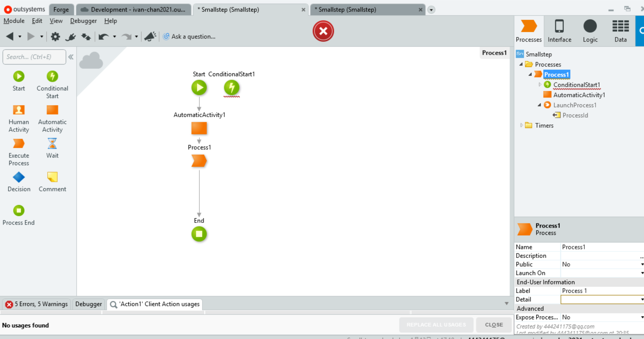This screenshot has height=339, width=644.
Task: Open the Debugger menu
Action: (x=84, y=21)
